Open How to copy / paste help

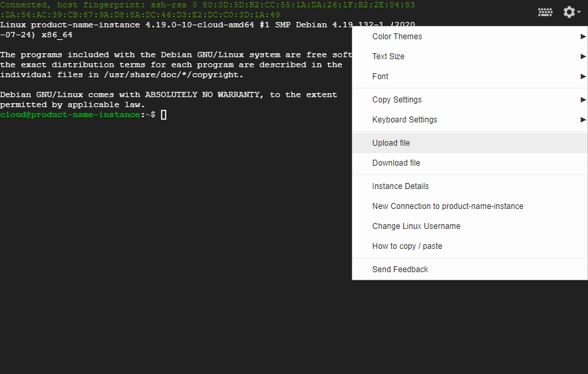pyautogui.click(x=407, y=246)
